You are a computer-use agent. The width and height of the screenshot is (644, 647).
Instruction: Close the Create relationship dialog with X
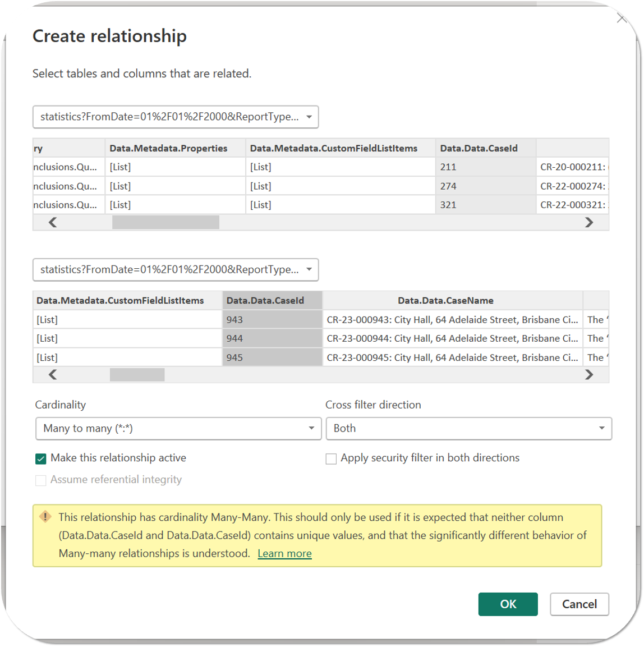point(622,19)
